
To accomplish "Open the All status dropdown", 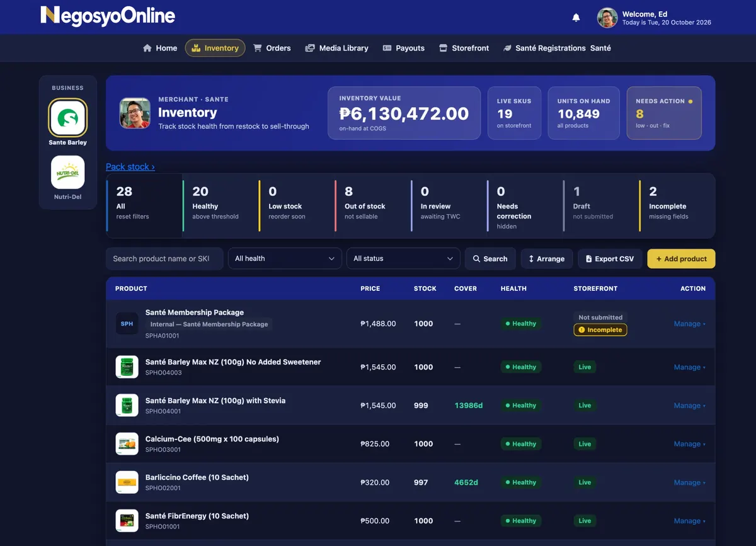I will point(403,258).
